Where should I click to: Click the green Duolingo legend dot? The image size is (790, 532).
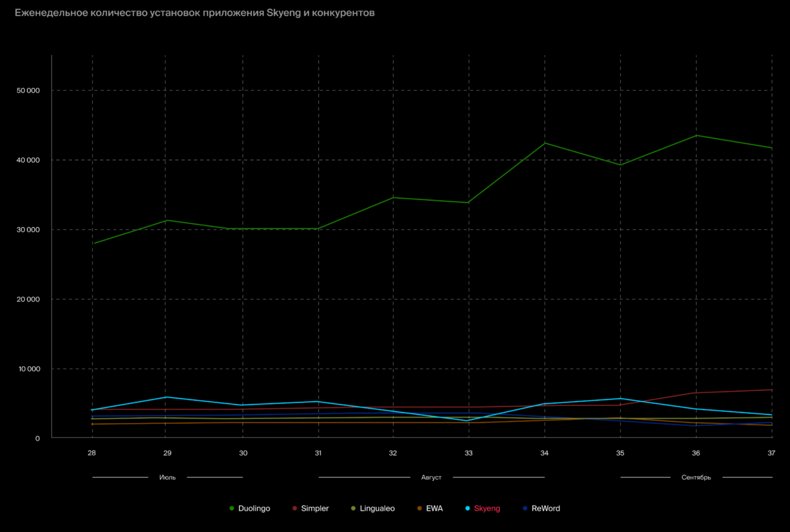point(232,508)
